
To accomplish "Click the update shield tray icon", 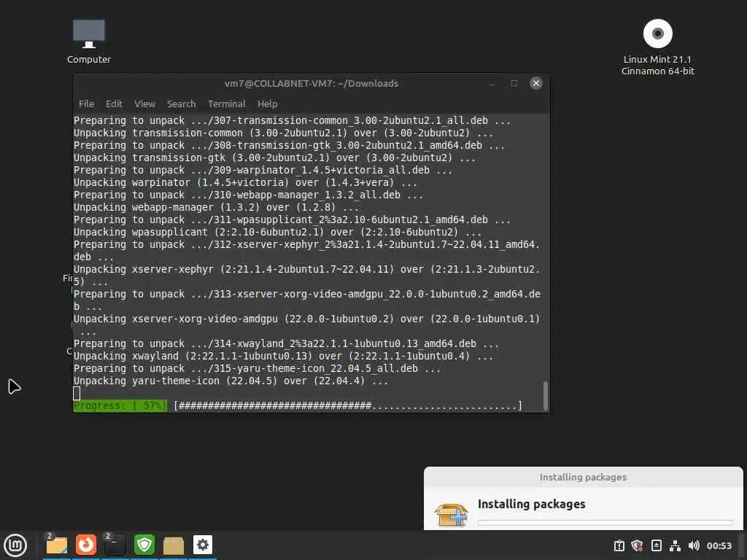I will click(637, 545).
